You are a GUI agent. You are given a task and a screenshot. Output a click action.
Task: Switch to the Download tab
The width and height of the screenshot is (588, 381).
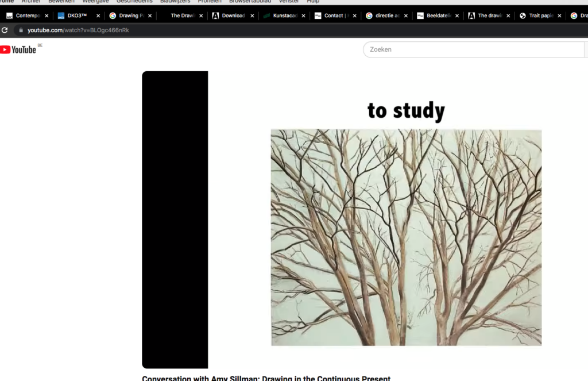pyautogui.click(x=233, y=16)
